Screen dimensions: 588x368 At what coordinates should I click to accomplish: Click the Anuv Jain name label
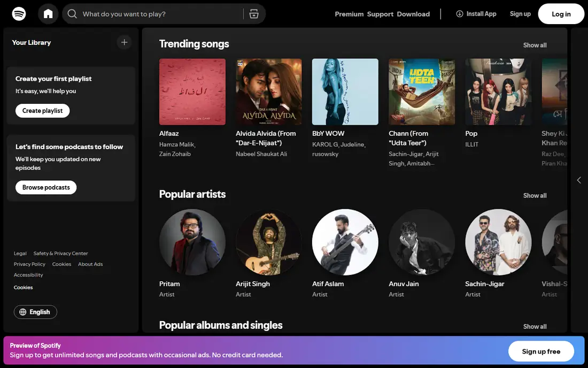(404, 283)
